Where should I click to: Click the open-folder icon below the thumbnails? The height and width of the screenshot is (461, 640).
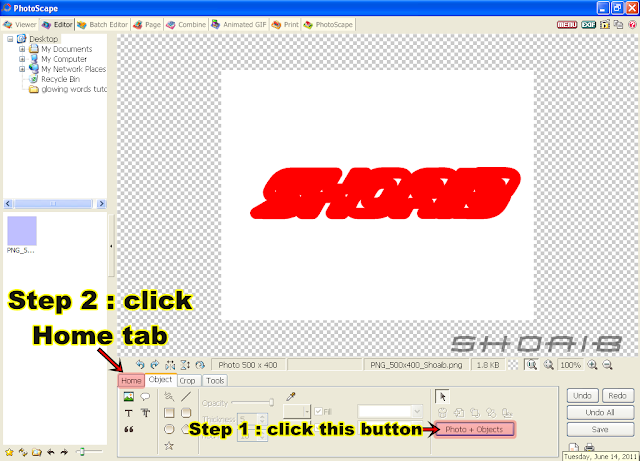(x=37, y=452)
